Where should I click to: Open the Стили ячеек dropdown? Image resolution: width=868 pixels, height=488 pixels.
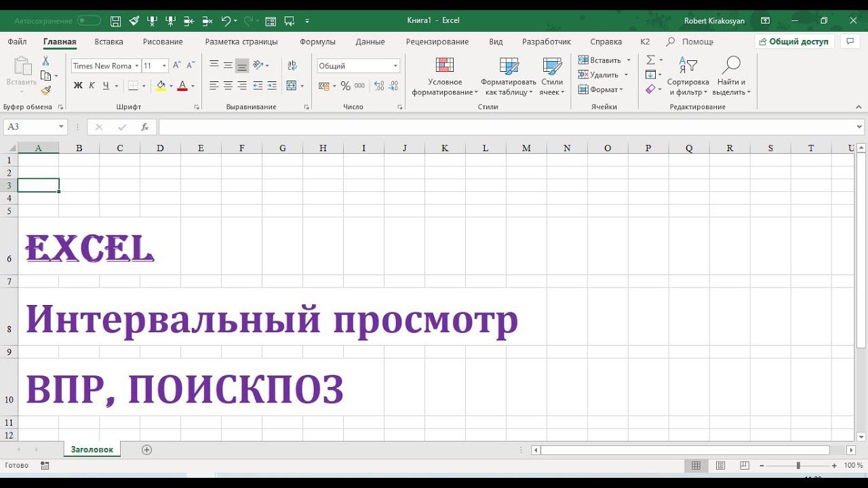click(552, 76)
